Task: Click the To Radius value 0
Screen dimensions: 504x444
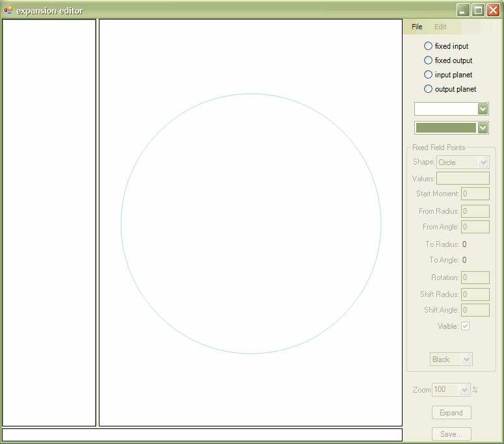Action: [x=464, y=244]
